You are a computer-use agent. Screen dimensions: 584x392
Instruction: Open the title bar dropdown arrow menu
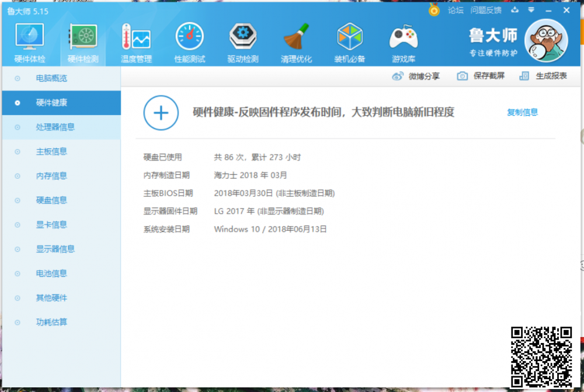click(x=531, y=10)
